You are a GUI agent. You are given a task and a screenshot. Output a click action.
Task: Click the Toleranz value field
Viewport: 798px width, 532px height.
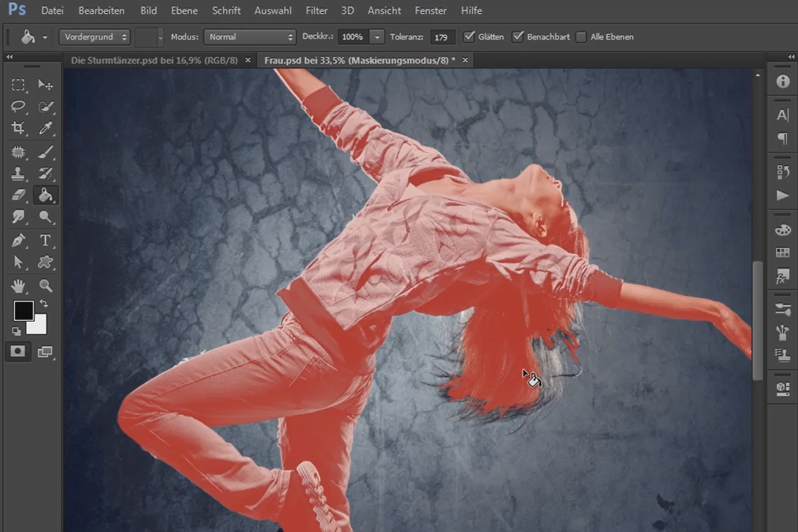pos(442,37)
